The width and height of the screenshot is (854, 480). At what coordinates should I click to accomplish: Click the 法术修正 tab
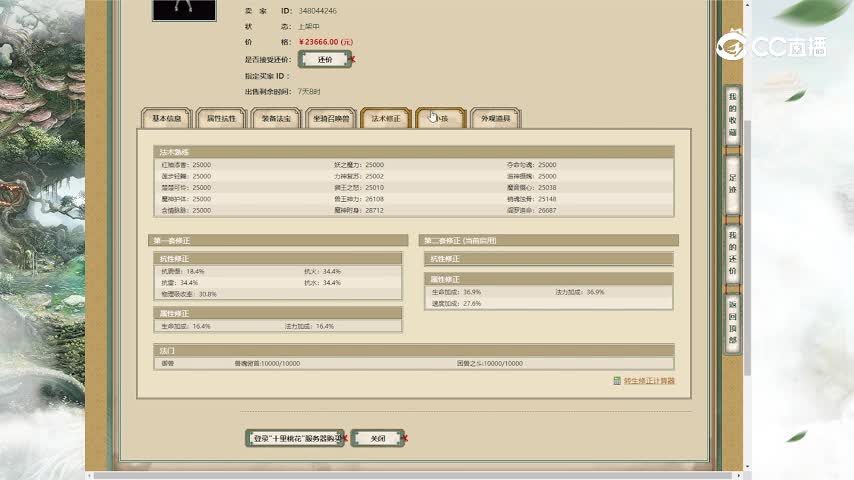pos(386,118)
